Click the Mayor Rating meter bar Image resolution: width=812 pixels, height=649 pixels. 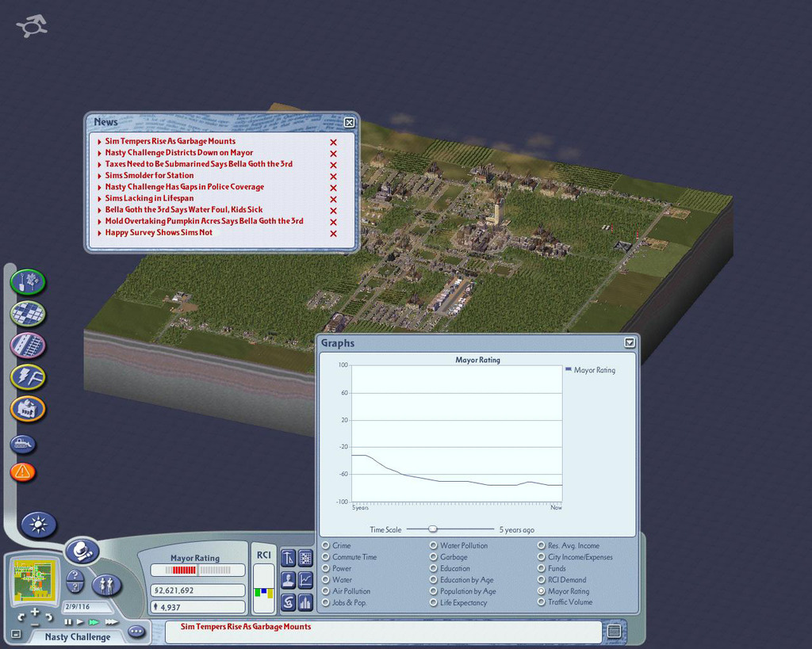tap(197, 570)
